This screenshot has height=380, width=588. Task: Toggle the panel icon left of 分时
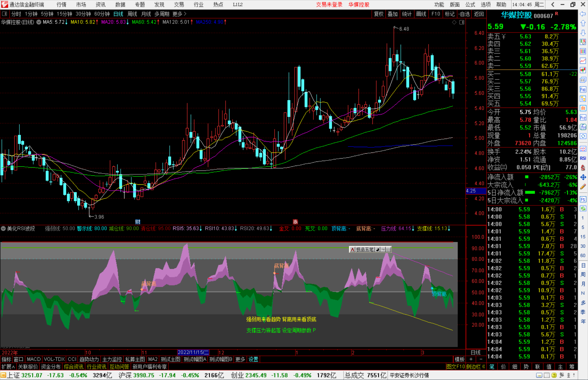click(x=5, y=14)
